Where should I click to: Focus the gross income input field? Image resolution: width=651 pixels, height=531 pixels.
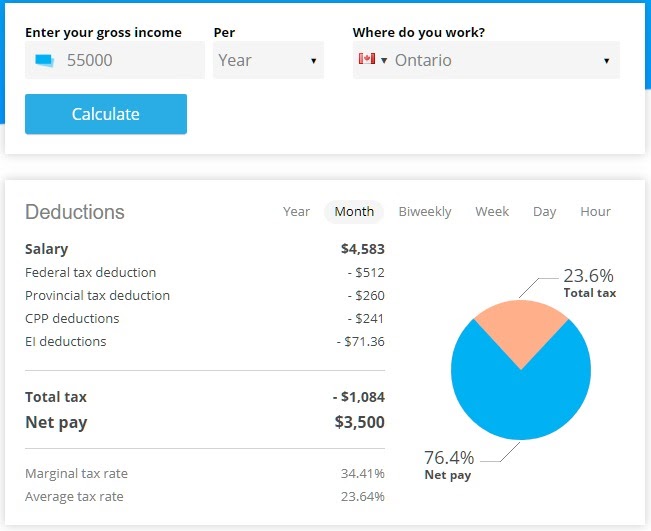[x=130, y=60]
